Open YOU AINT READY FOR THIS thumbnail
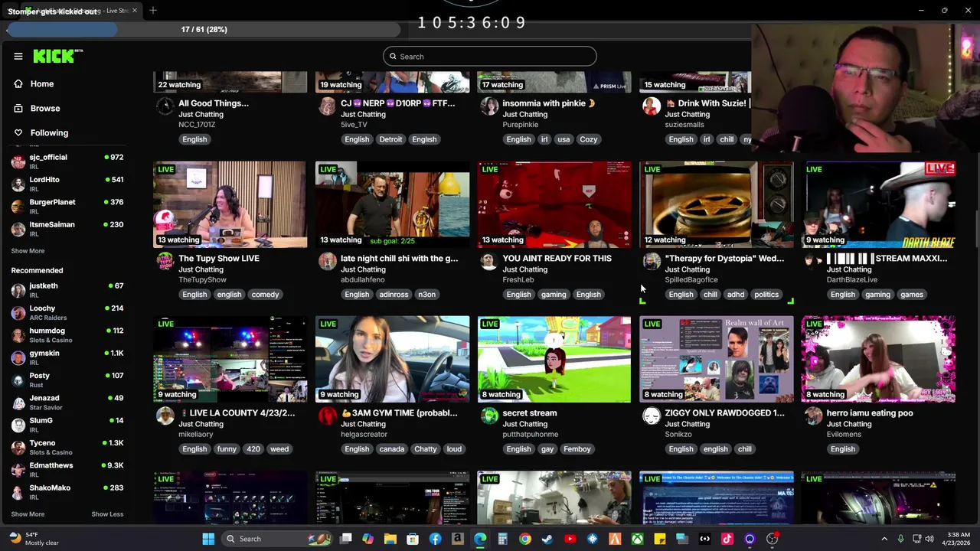This screenshot has height=551, width=980. coord(554,204)
